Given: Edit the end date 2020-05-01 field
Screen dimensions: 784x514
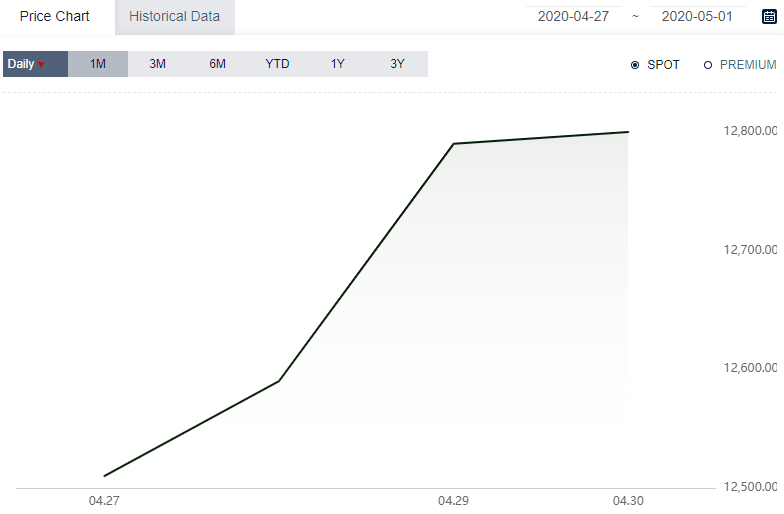Looking at the screenshot, I should click(x=697, y=16).
